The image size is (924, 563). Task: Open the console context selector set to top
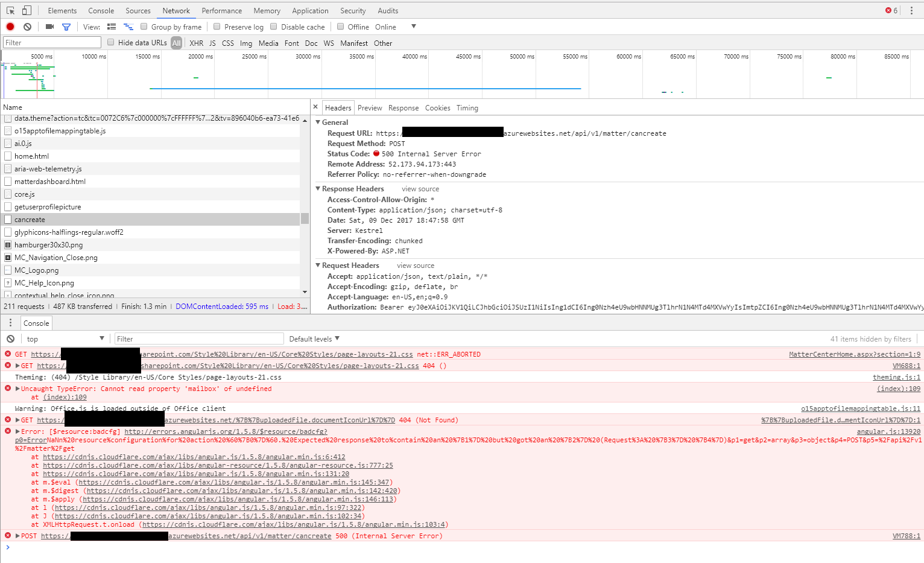(x=65, y=339)
